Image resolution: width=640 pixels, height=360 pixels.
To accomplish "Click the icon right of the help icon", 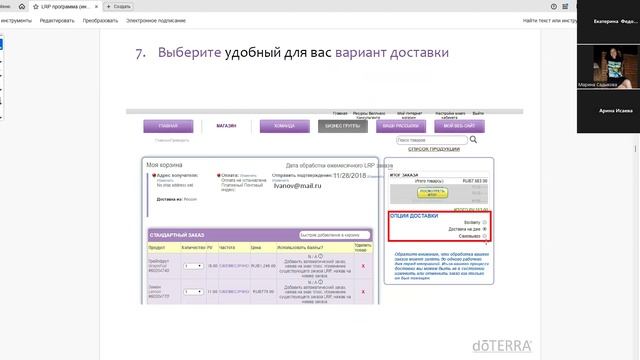I will (565, 7).
